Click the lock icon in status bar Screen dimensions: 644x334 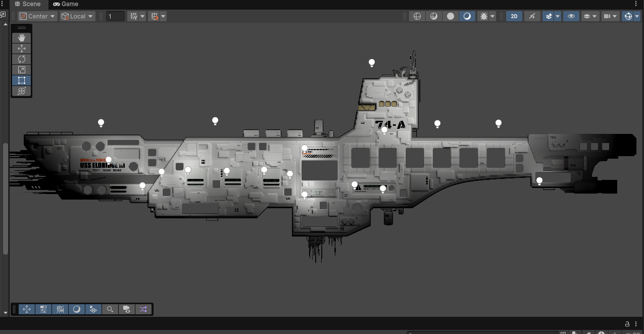tap(627, 324)
